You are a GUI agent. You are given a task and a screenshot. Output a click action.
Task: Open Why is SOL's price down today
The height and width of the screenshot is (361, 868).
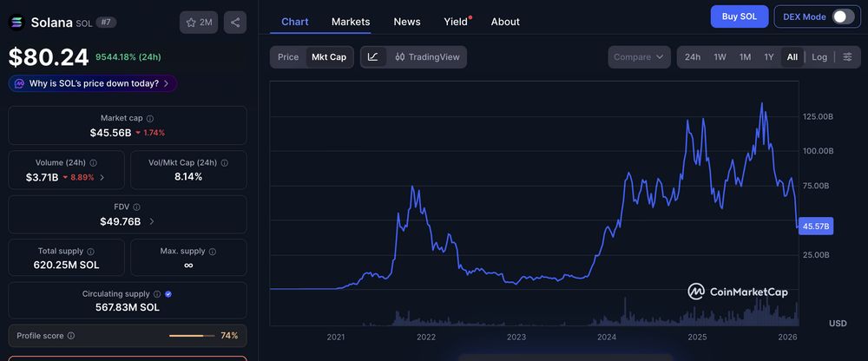click(x=93, y=83)
